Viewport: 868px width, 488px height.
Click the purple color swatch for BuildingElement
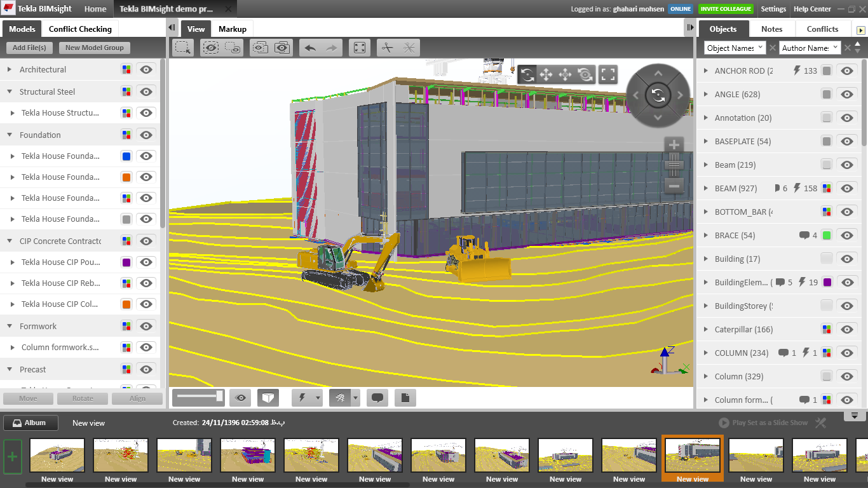(x=827, y=282)
